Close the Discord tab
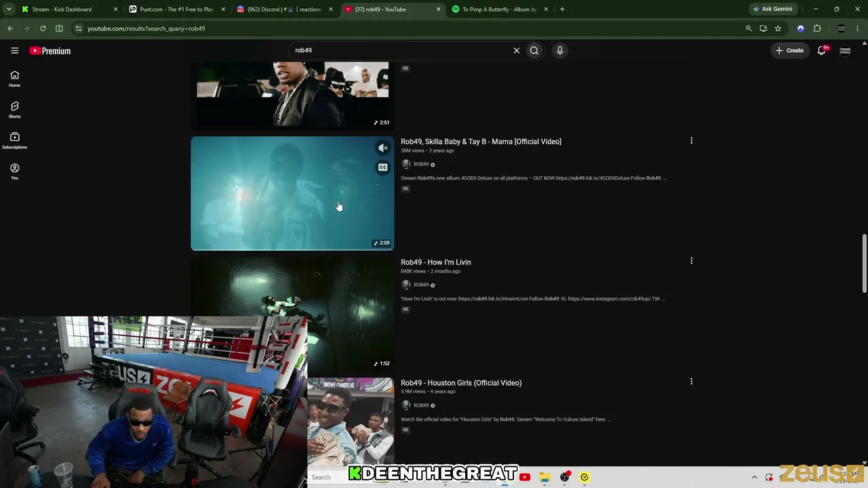 coord(331,9)
